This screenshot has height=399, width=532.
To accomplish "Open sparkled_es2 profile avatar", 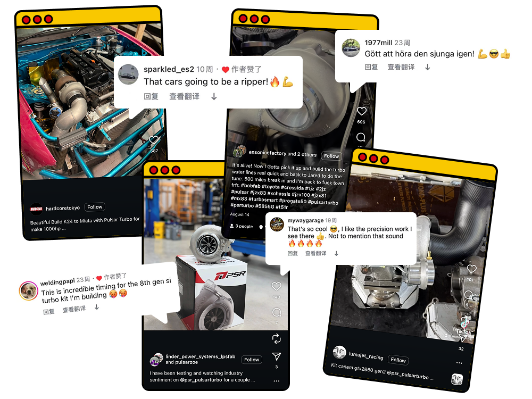I will pyautogui.click(x=128, y=74).
